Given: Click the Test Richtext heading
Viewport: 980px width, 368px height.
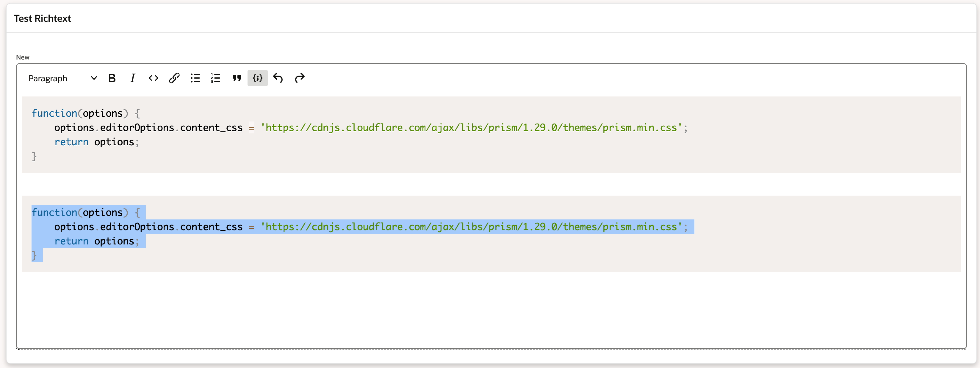Looking at the screenshot, I should pos(42,18).
